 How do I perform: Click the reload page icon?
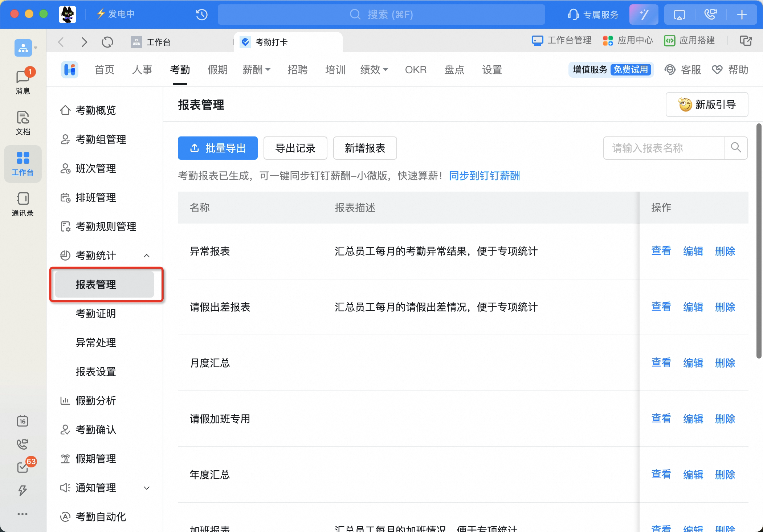coord(107,42)
